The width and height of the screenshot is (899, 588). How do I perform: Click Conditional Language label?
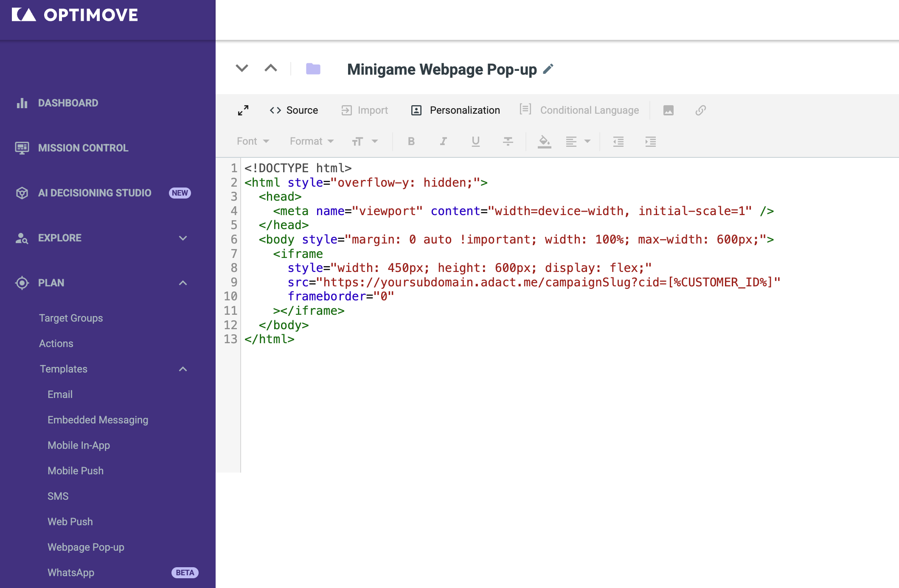tap(590, 110)
